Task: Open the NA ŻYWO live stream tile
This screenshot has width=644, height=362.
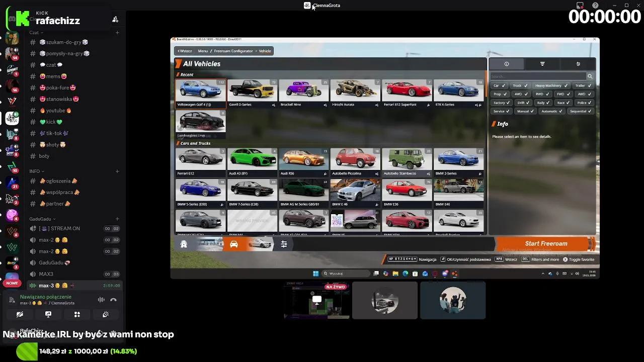Action: (x=317, y=300)
